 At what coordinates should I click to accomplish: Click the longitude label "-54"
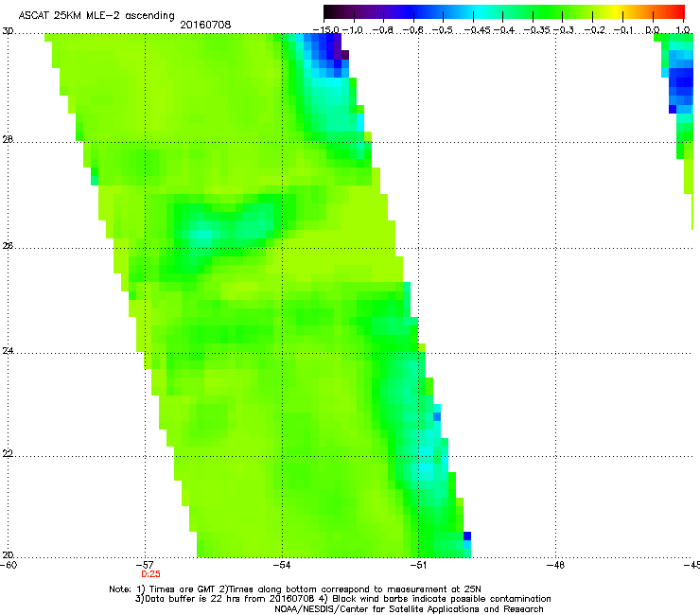tap(282, 565)
